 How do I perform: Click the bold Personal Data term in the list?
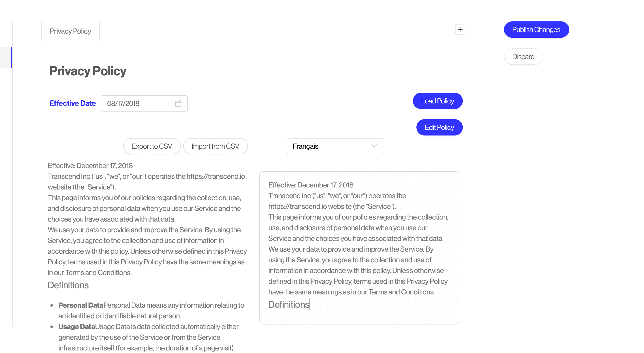tap(81, 305)
